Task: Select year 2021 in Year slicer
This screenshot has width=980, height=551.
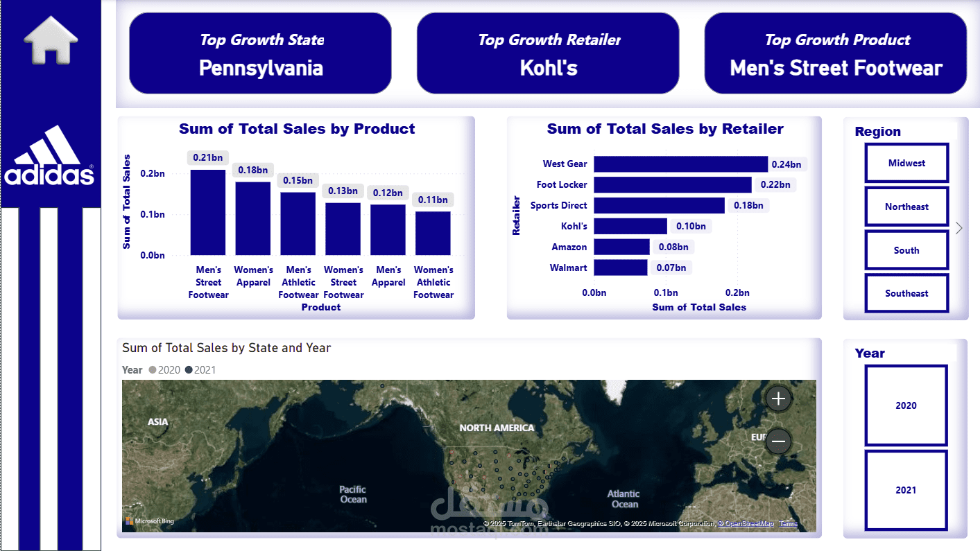Action: tap(906, 490)
